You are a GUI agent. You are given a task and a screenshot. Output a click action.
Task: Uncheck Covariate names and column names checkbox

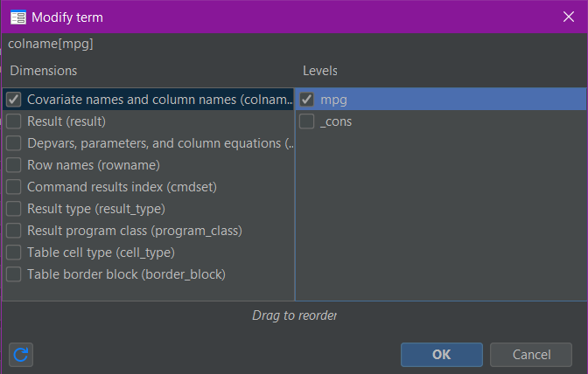coord(14,100)
